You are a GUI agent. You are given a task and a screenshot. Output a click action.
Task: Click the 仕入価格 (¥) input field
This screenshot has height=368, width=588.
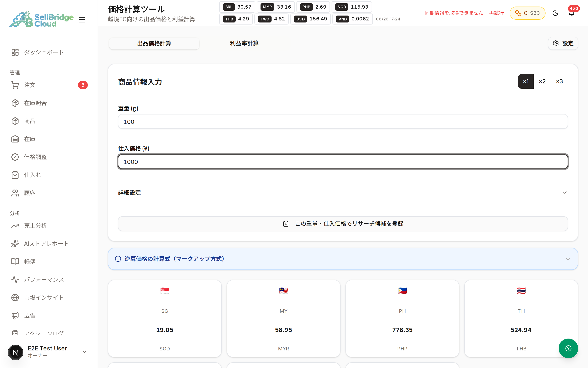point(343,162)
